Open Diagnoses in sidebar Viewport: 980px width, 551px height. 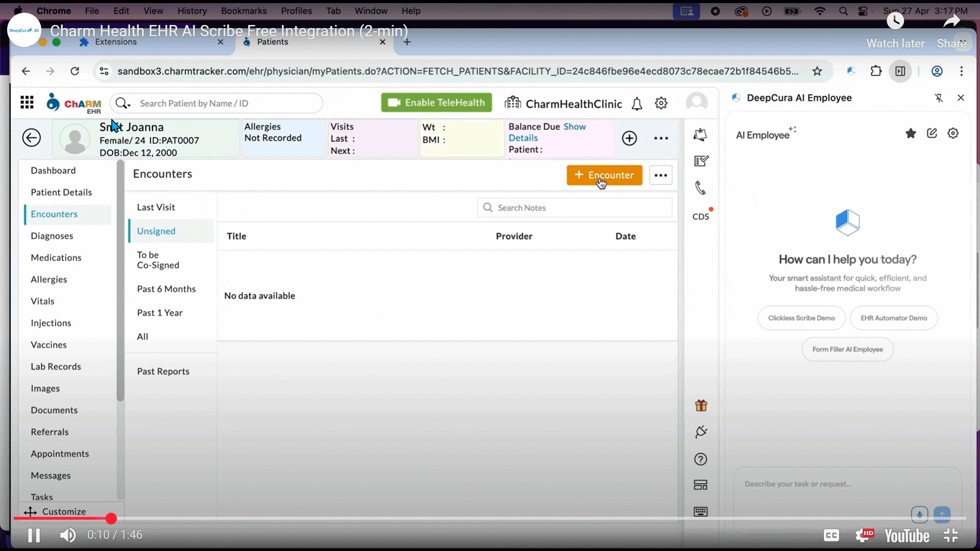click(52, 236)
